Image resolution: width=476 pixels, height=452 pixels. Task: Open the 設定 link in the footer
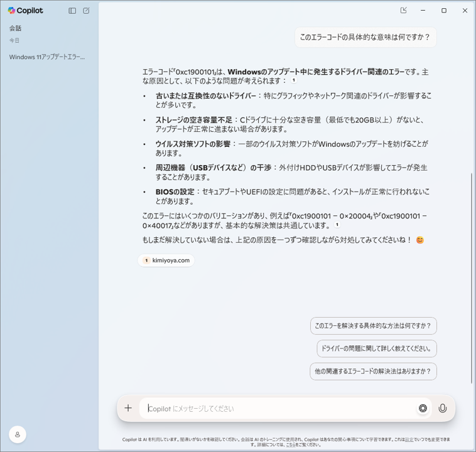point(409,439)
